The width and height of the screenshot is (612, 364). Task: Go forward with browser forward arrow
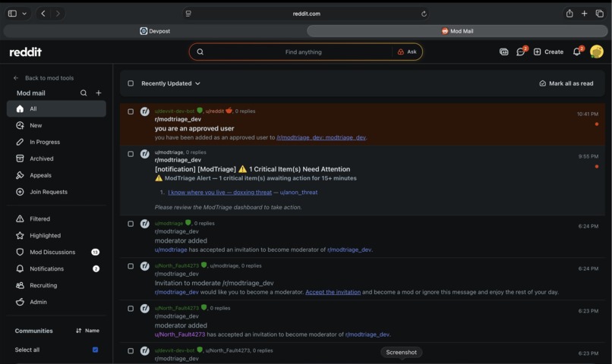point(58,14)
